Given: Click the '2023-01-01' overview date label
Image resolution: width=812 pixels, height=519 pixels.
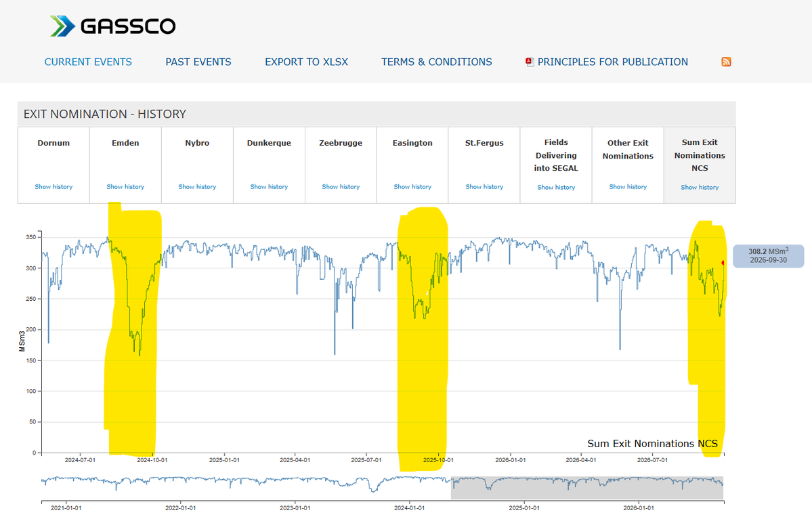Looking at the screenshot, I should point(295,508).
